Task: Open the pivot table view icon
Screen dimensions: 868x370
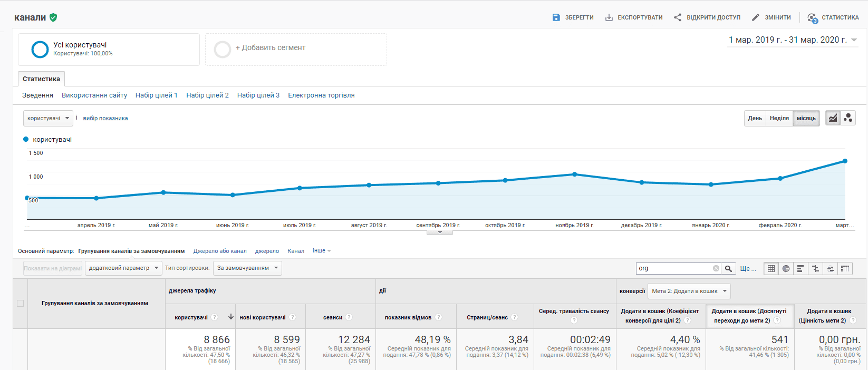Action: 845,268
